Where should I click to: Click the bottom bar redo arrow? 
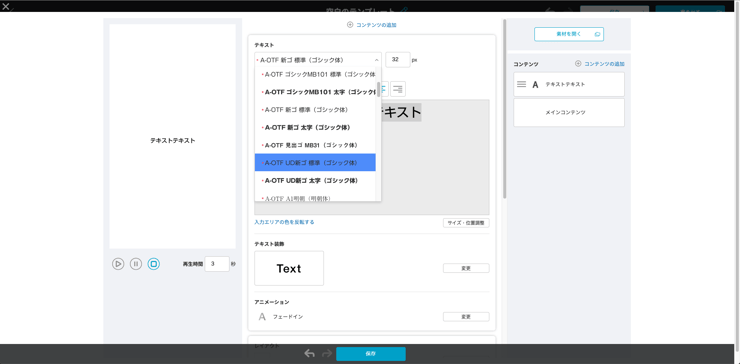point(327,354)
